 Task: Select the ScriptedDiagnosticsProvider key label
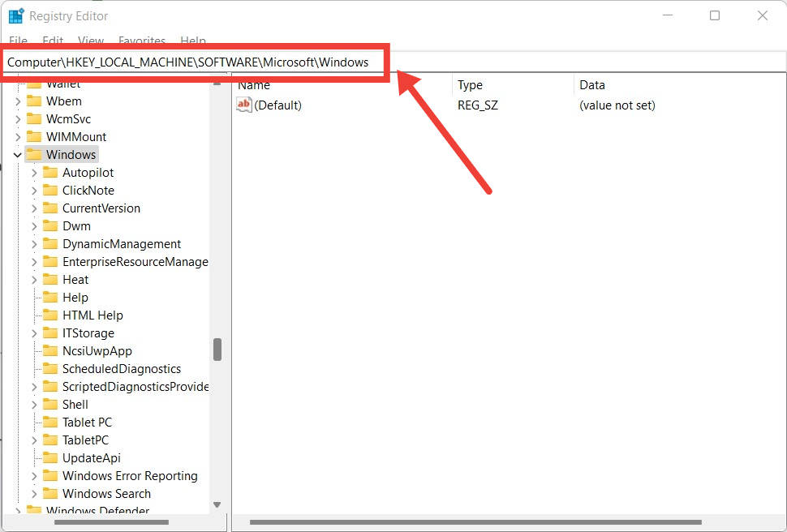(135, 387)
